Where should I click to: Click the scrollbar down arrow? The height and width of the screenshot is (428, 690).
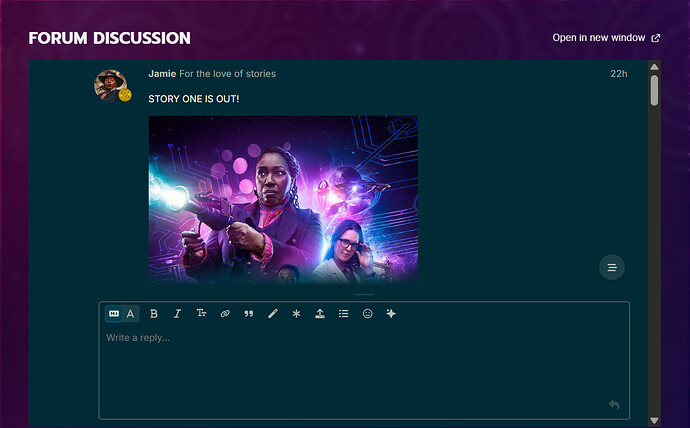point(654,421)
